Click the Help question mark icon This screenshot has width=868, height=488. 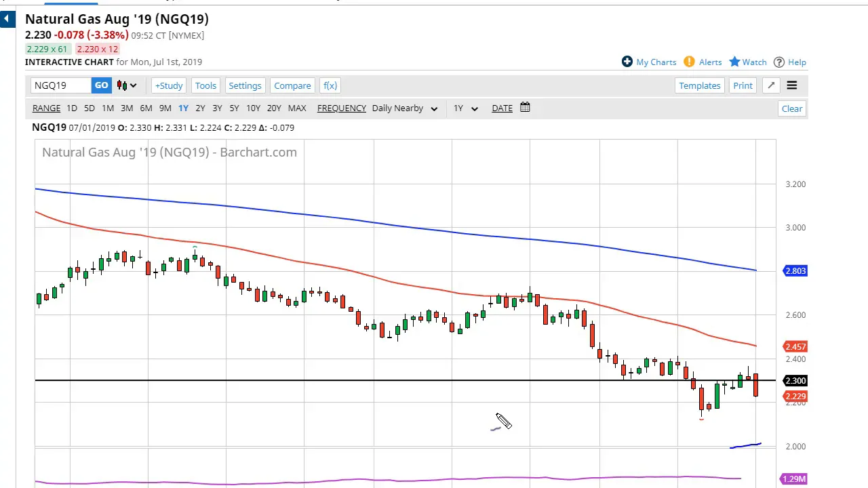[779, 62]
